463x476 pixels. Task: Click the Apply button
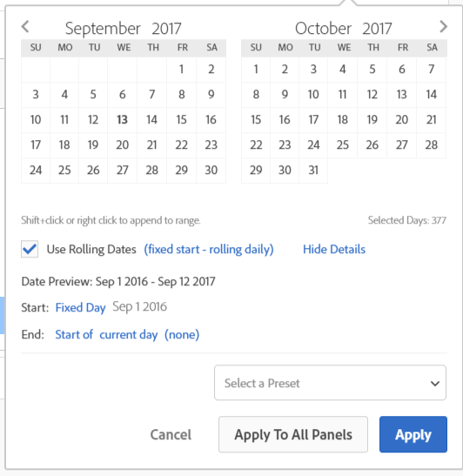point(413,434)
